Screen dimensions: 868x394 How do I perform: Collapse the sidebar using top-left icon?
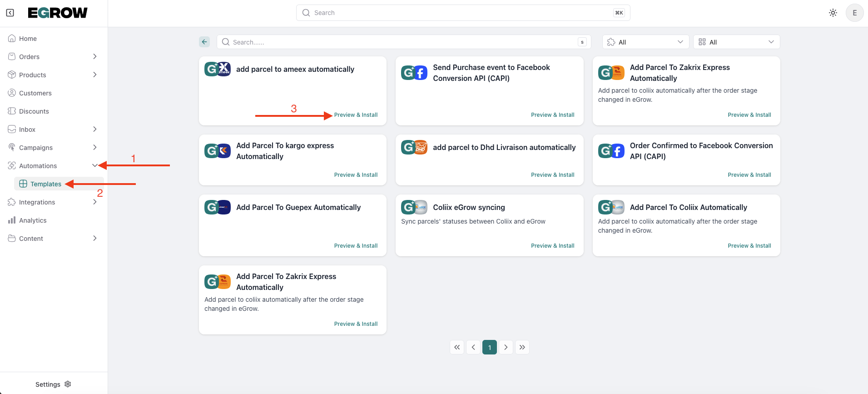tap(10, 13)
